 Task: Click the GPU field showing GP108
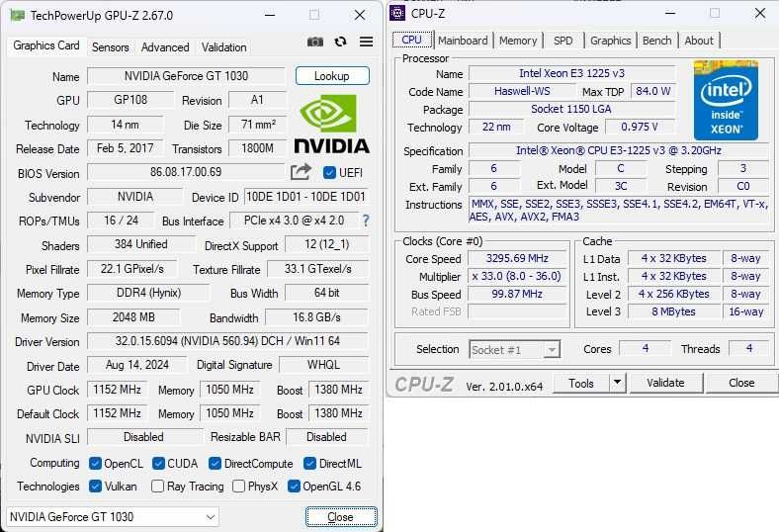[x=130, y=99]
